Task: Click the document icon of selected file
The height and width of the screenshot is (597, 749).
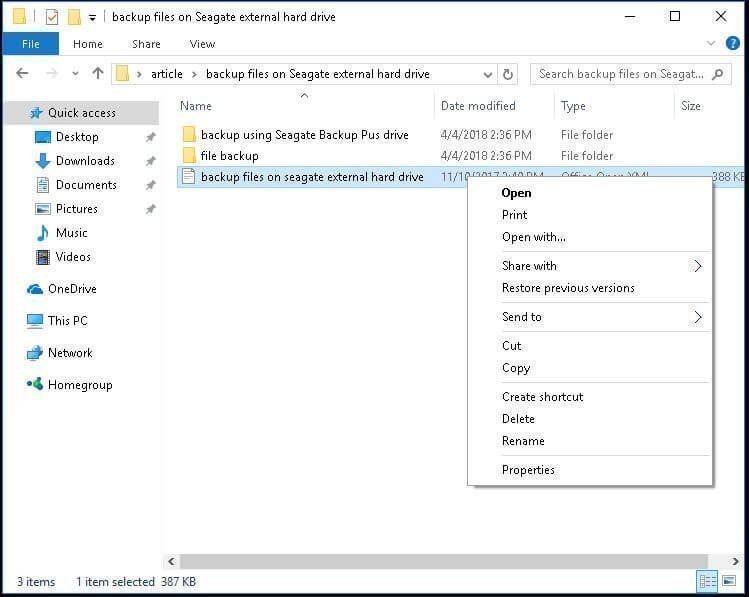Action: [x=189, y=177]
